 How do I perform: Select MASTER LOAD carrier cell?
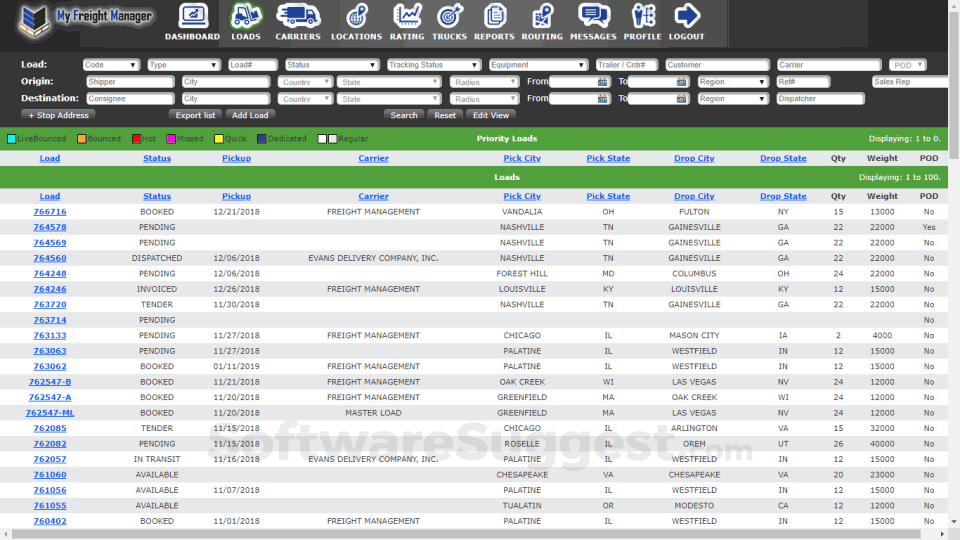pyautogui.click(x=373, y=413)
